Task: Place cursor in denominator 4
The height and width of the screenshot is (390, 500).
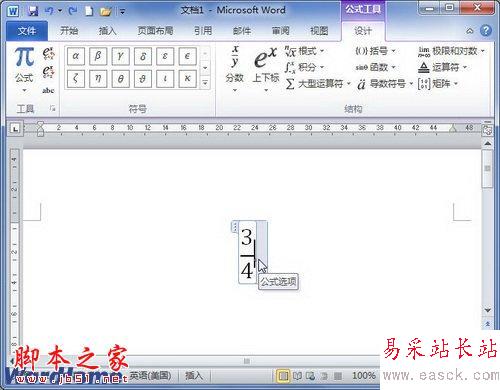Action: 247,270
